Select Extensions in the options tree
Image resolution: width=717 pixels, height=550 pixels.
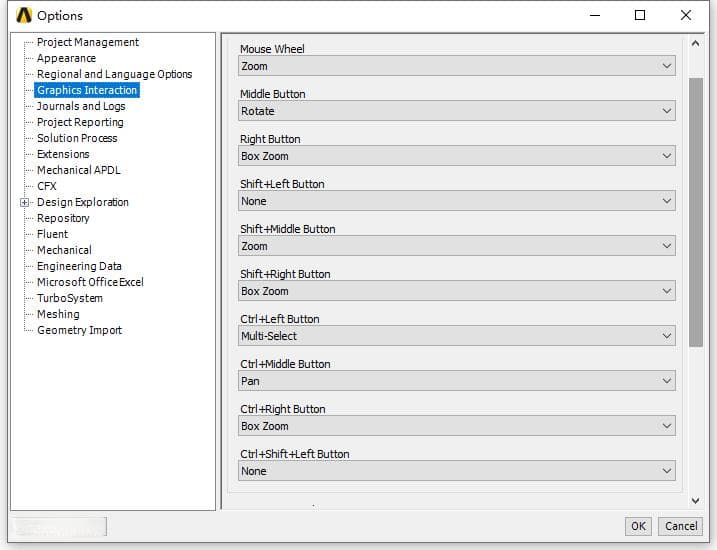point(63,154)
